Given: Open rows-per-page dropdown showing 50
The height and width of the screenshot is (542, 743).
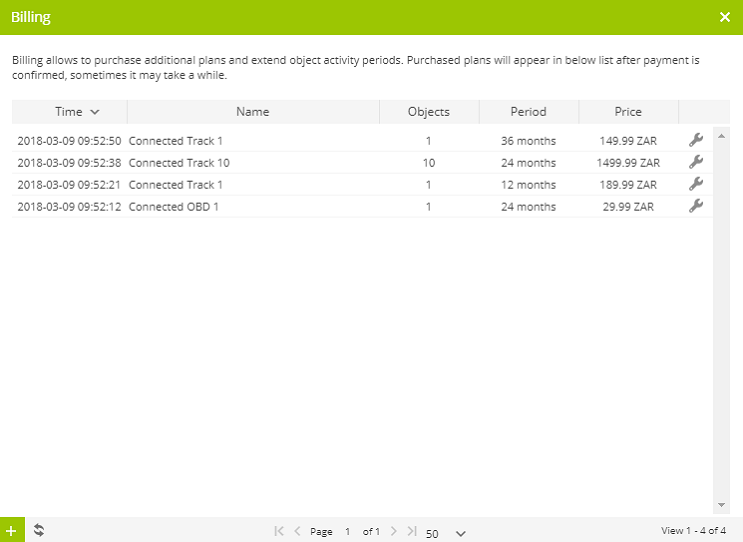Looking at the screenshot, I should coord(445,533).
